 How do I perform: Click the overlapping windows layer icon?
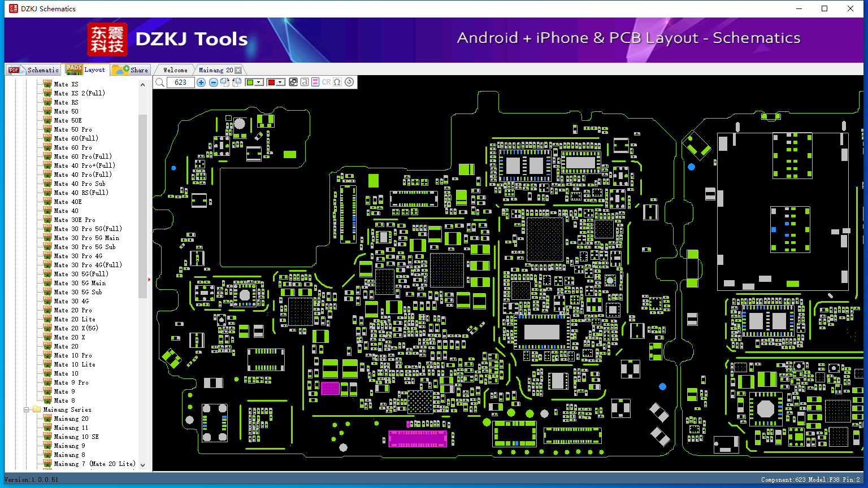293,82
